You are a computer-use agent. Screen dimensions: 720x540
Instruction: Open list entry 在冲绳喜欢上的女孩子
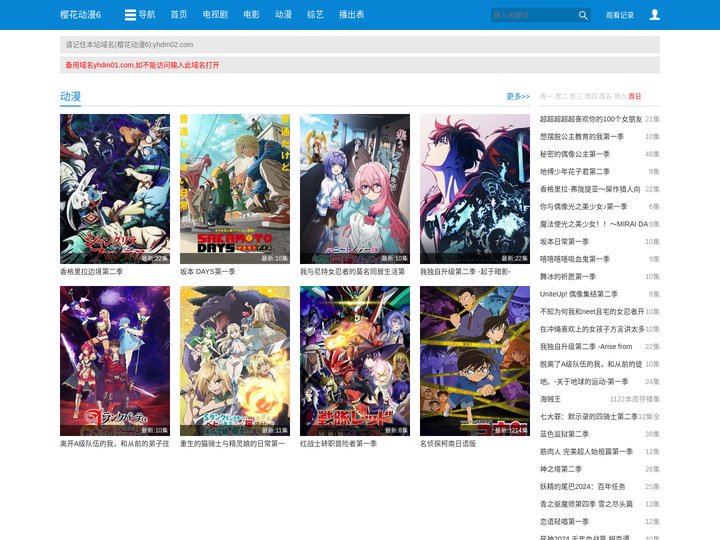[592, 329]
